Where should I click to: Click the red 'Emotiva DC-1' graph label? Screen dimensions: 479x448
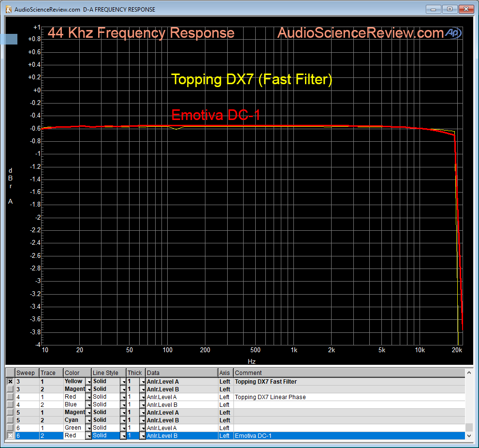216,115
